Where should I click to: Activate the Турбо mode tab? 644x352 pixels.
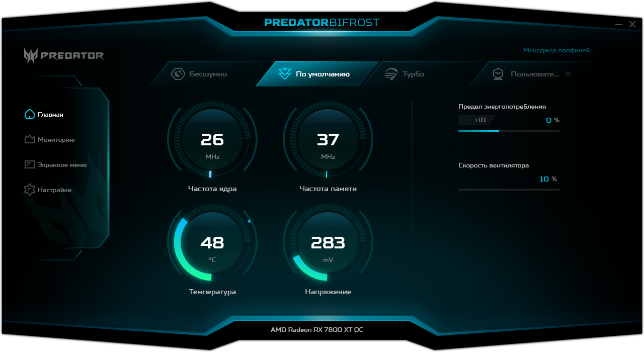(x=418, y=74)
